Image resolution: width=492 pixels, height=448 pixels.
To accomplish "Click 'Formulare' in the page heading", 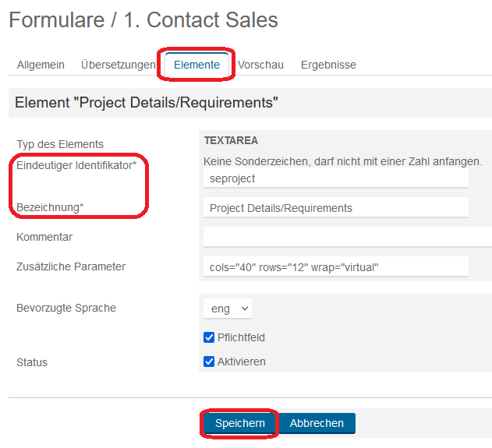I will [56, 20].
